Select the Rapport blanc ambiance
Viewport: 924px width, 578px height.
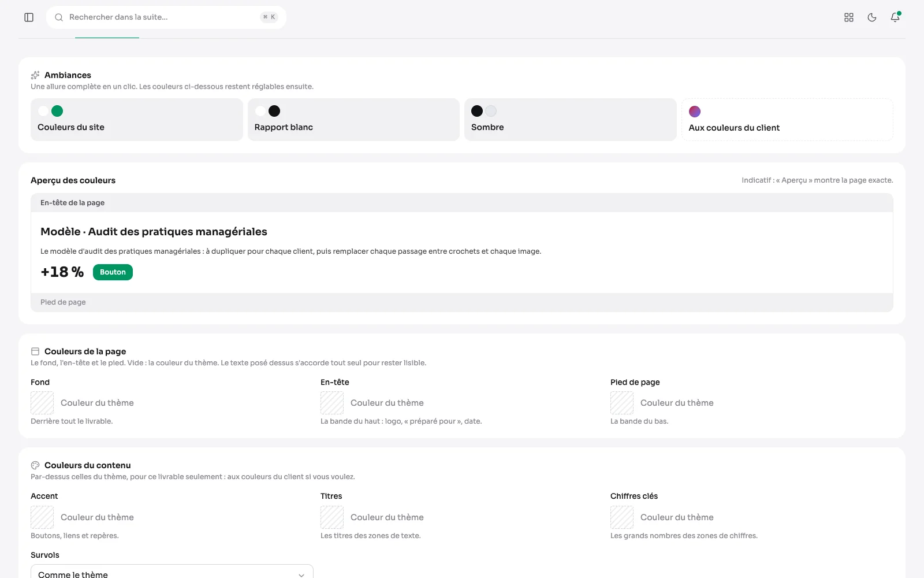[353, 120]
